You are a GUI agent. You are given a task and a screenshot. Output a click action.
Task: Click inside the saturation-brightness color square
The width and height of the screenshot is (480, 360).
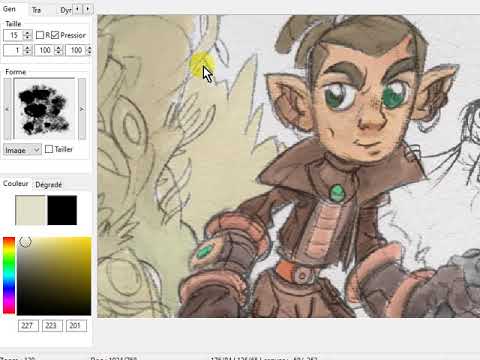54,276
